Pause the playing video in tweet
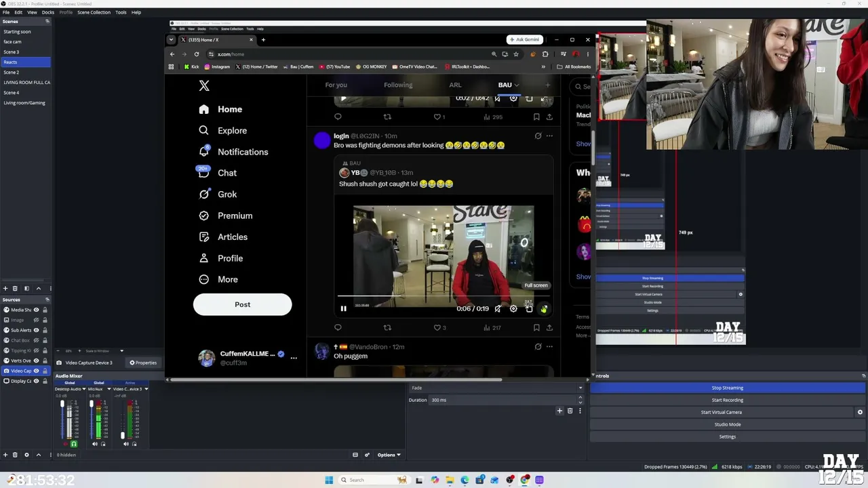This screenshot has width=868, height=488. click(343, 308)
